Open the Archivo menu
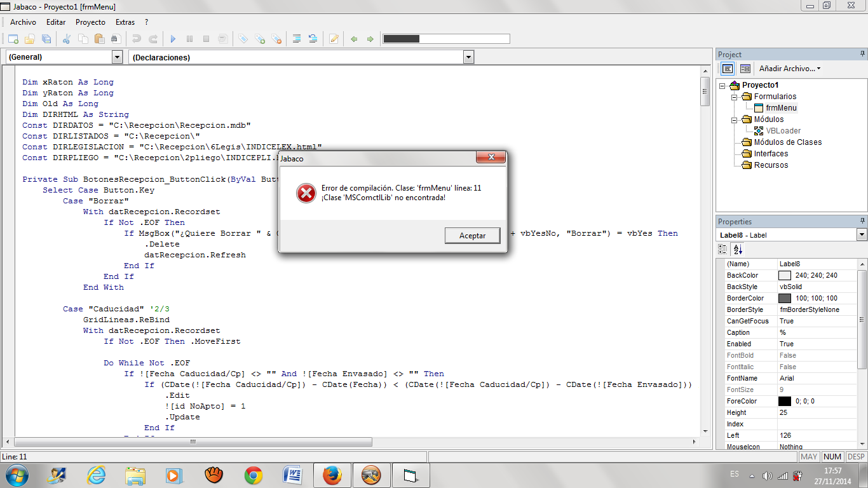Image resolution: width=868 pixels, height=488 pixels. pos(23,22)
